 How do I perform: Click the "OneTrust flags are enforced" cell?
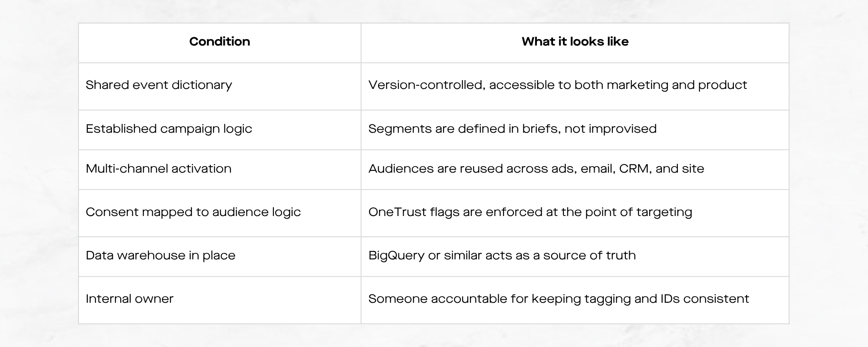(530, 212)
